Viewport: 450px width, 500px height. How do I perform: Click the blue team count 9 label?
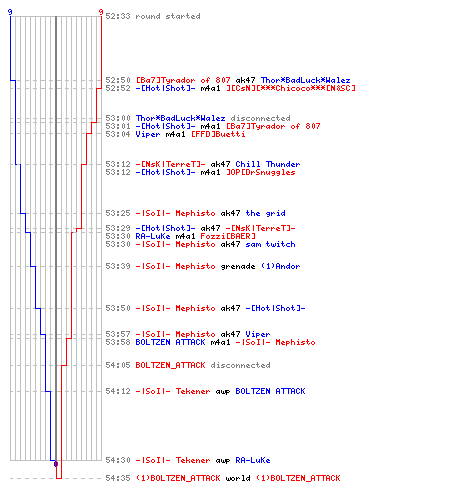[x=10, y=12]
